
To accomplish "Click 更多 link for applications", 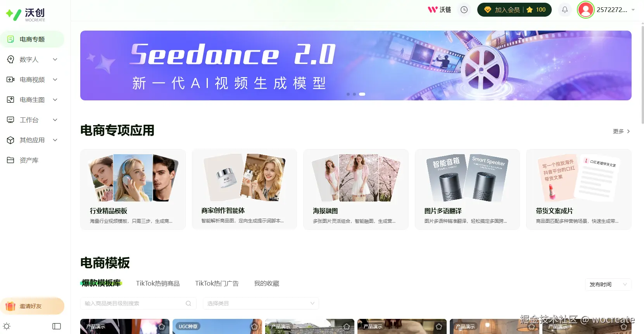I will point(622,131).
